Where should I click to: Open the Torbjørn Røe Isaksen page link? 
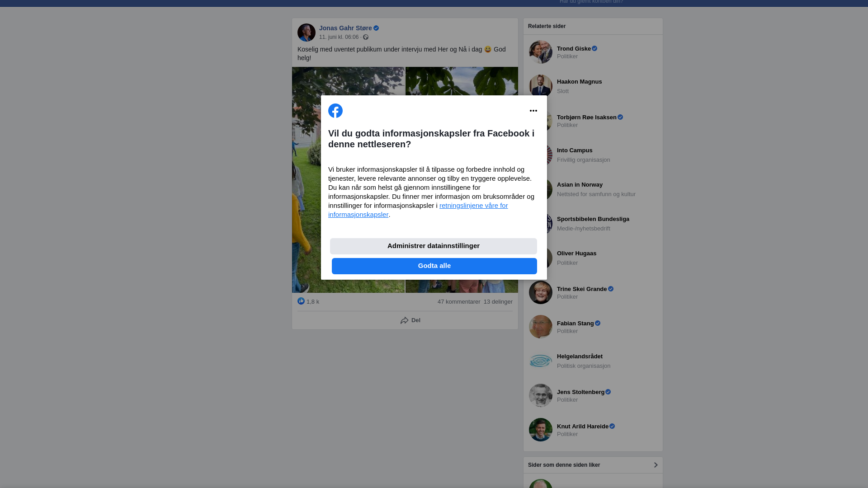[586, 117]
